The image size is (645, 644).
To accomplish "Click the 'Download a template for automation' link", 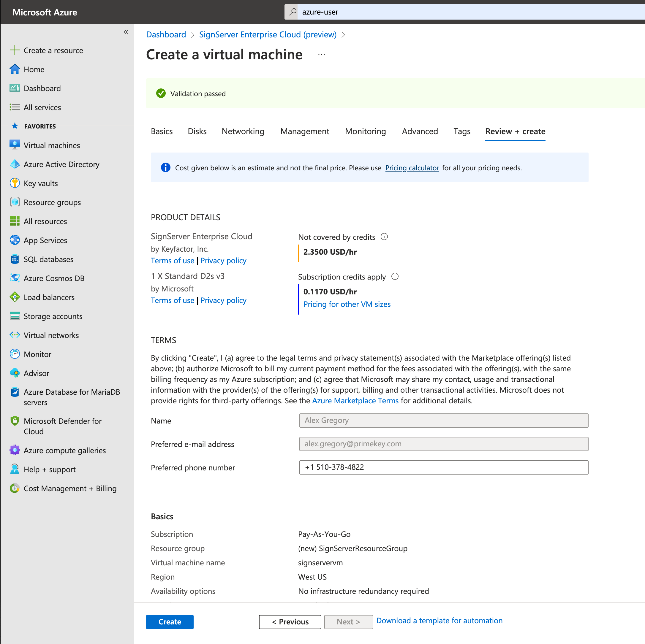I will pyautogui.click(x=439, y=621).
